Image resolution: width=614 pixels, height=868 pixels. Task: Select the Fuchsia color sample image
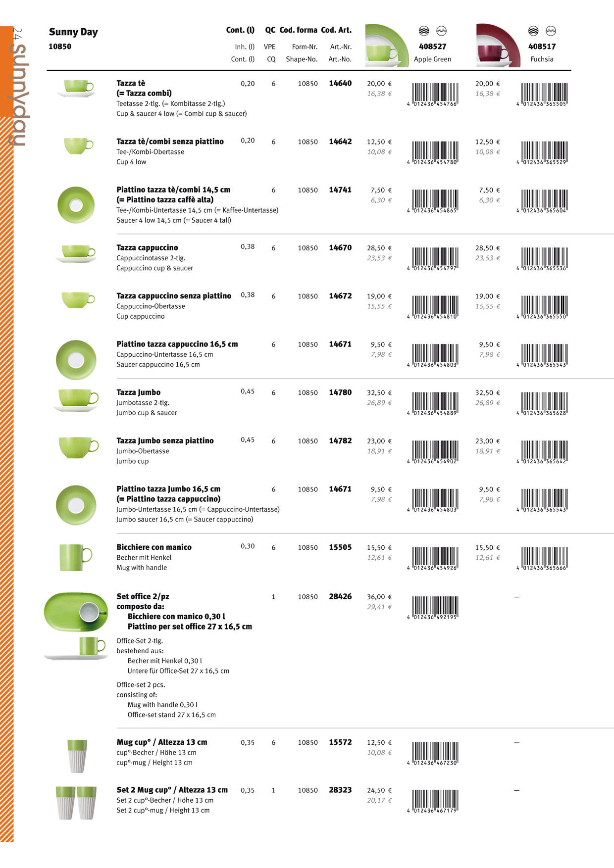(x=498, y=46)
